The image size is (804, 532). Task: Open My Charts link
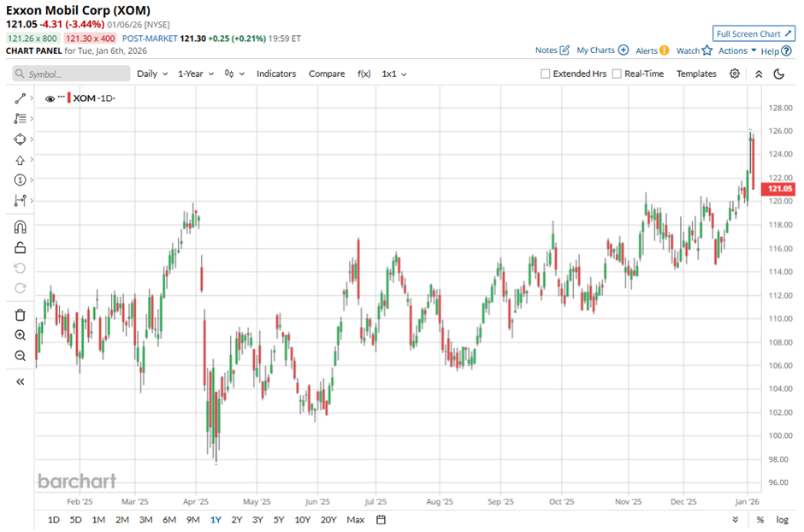click(x=602, y=50)
